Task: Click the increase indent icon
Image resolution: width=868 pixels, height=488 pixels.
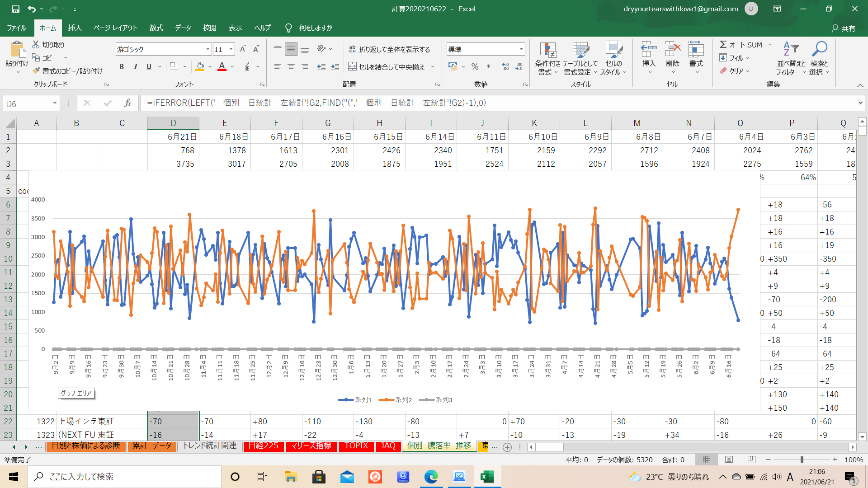Action: tap(335, 67)
